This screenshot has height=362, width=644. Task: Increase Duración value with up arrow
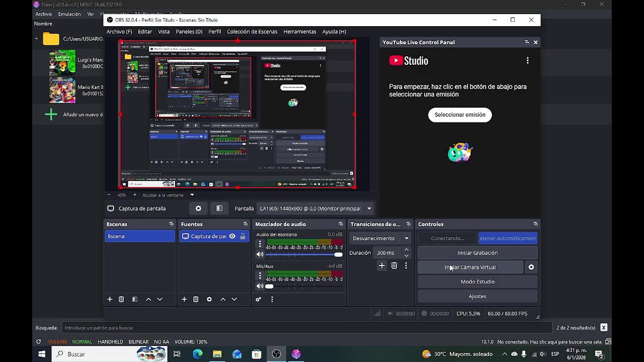[x=407, y=250]
